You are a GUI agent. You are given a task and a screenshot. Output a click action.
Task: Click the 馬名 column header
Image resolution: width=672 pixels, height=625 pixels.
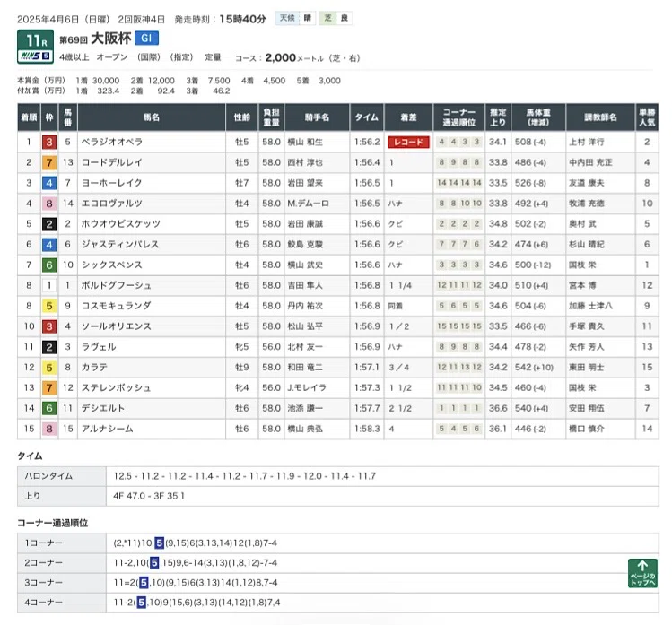[152, 117]
